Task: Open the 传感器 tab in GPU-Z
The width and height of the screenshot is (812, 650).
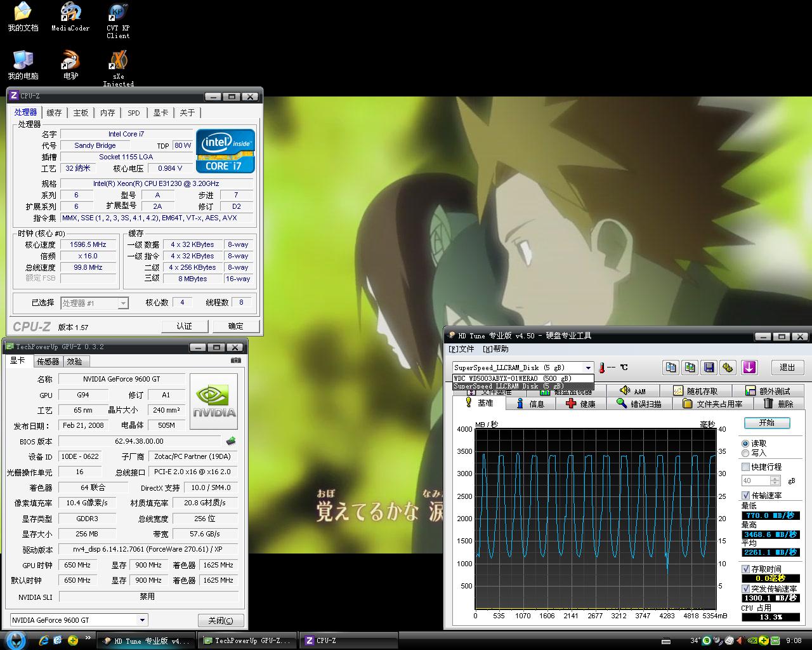Action: point(48,361)
